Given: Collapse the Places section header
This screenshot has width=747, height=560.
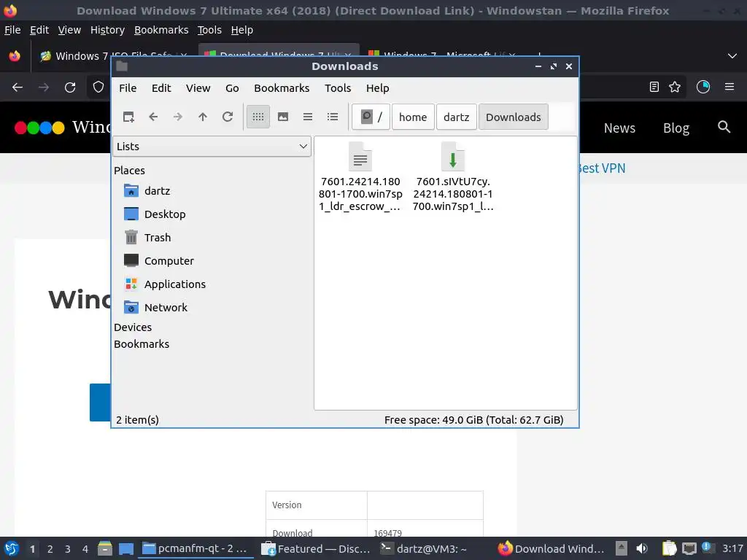Looking at the screenshot, I should point(130,171).
